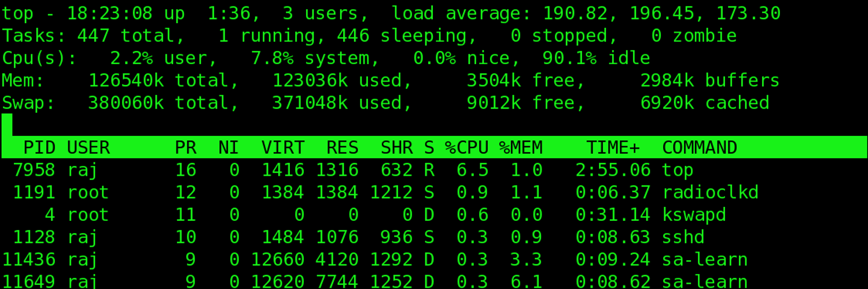Select the VIRT column header
This screenshot has width=868, height=289.
coord(282,148)
